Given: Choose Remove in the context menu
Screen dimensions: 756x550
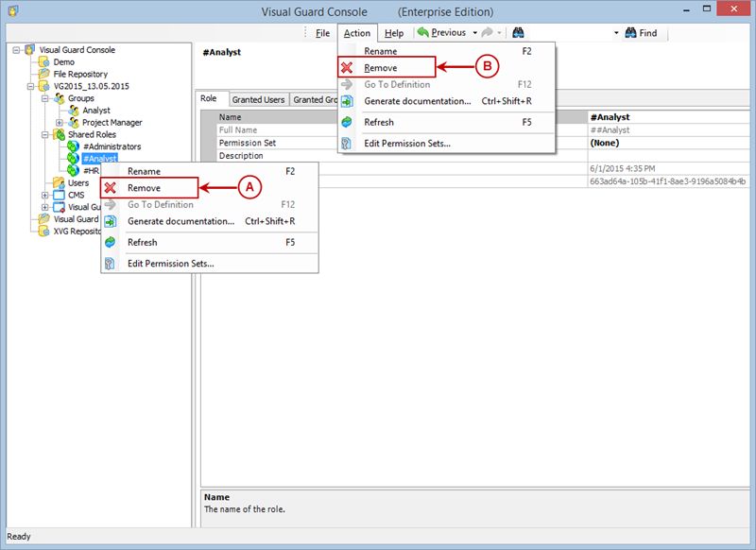Looking at the screenshot, I should click(x=210, y=188).
